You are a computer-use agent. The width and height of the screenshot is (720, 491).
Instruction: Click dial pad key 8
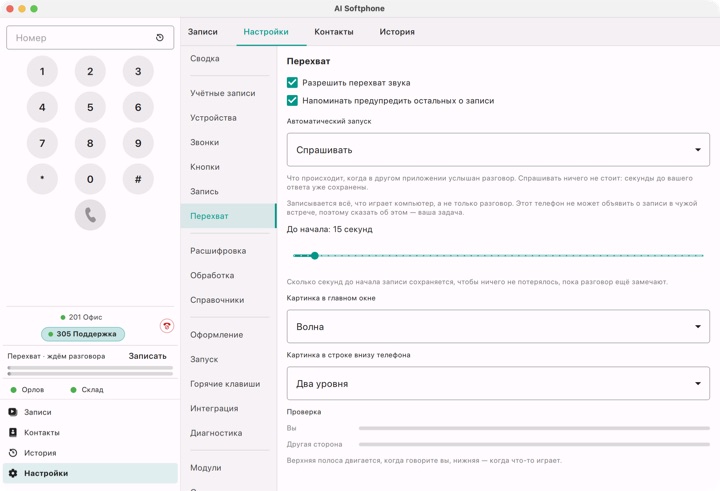[x=90, y=143]
